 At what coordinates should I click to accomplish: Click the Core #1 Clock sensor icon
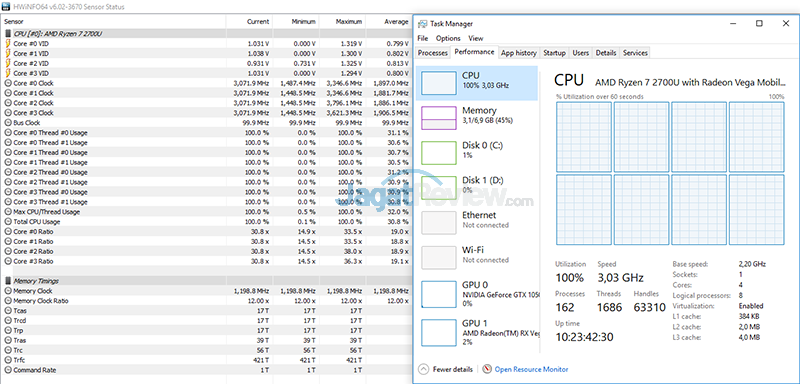8,93
